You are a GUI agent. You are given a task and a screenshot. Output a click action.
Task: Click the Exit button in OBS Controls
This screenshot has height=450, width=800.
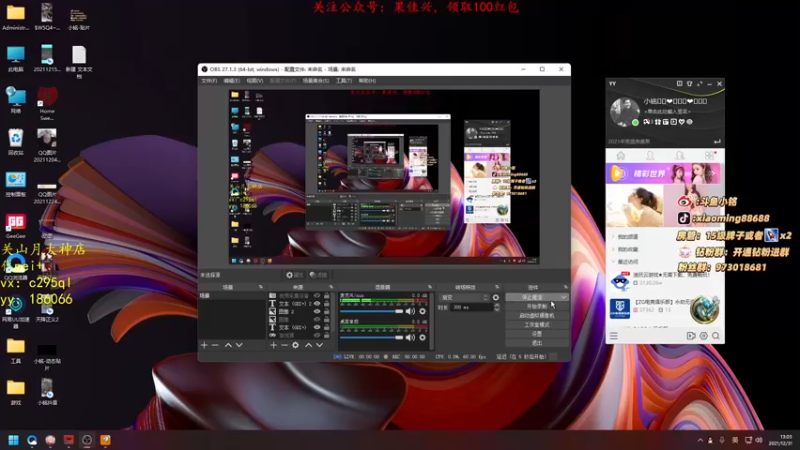(537, 343)
